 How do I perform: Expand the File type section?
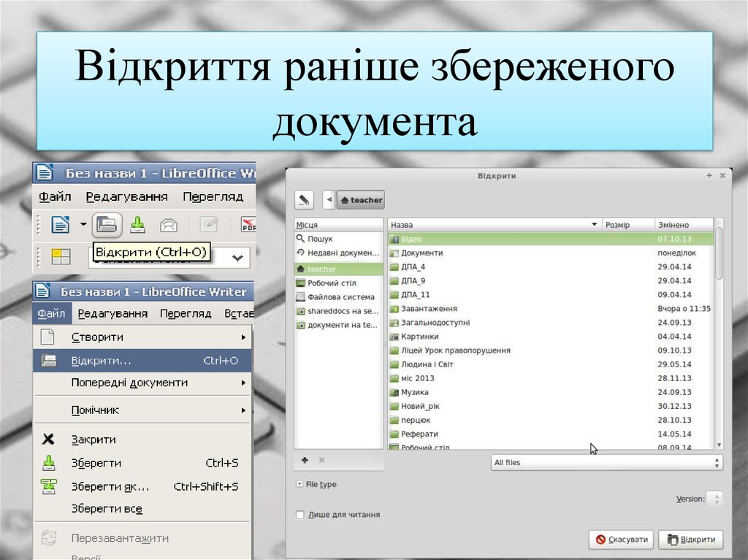(316, 484)
